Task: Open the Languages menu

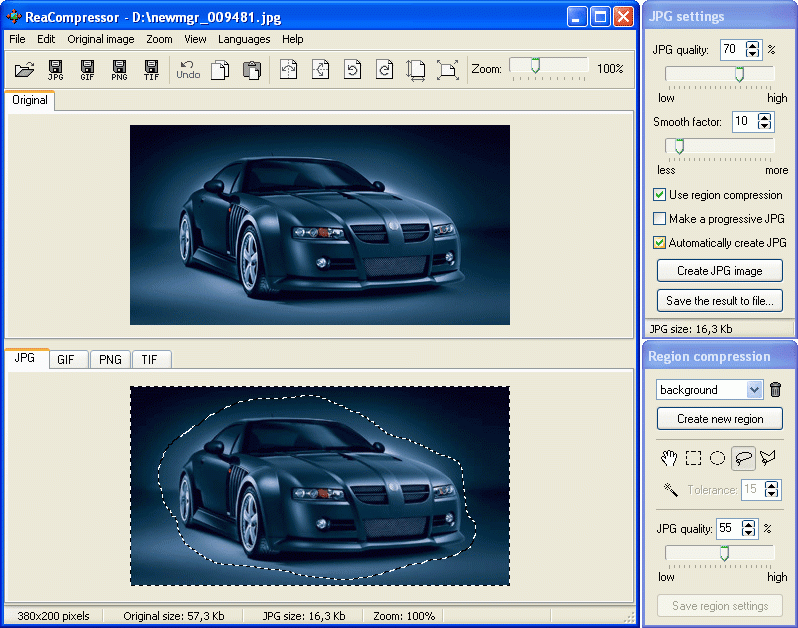Action: [x=244, y=39]
